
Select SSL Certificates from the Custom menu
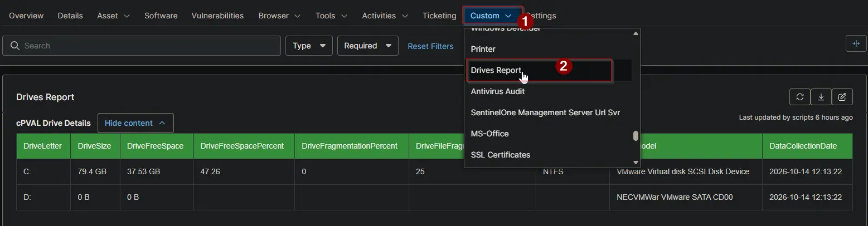548,155
